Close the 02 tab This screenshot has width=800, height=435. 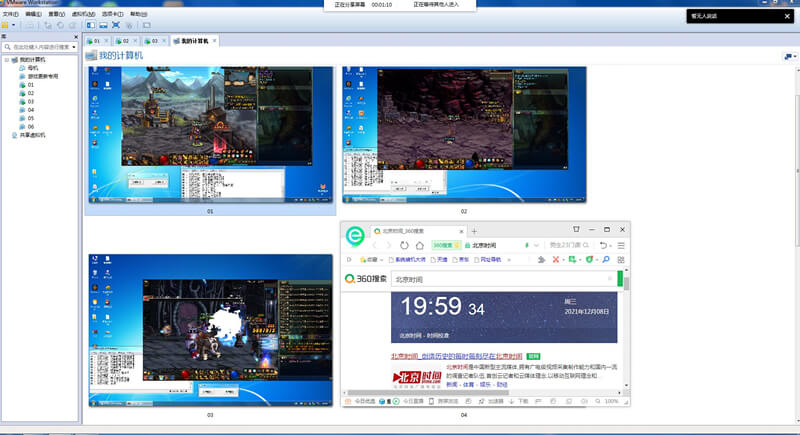[x=135, y=41]
